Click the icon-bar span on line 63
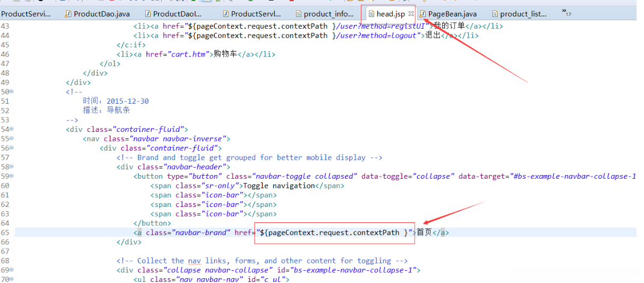The height and width of the screenshot is (283, 644). point(213,214)
